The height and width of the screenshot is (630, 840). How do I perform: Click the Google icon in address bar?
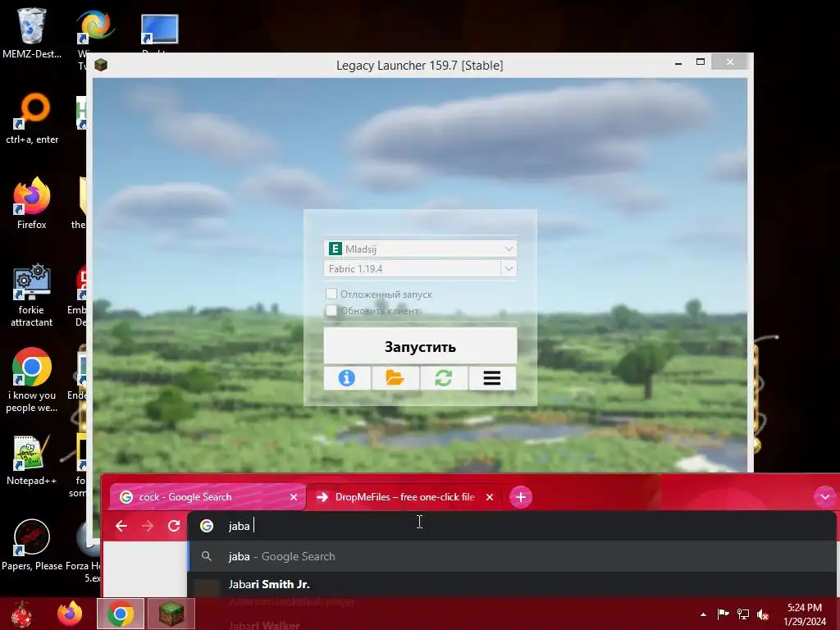click(x=207, y=526)
